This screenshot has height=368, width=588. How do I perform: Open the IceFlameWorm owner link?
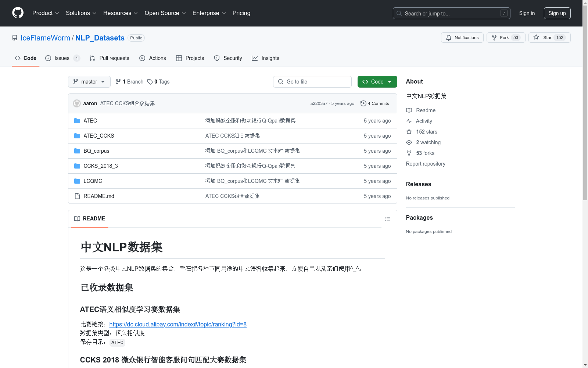coord(45,38)
